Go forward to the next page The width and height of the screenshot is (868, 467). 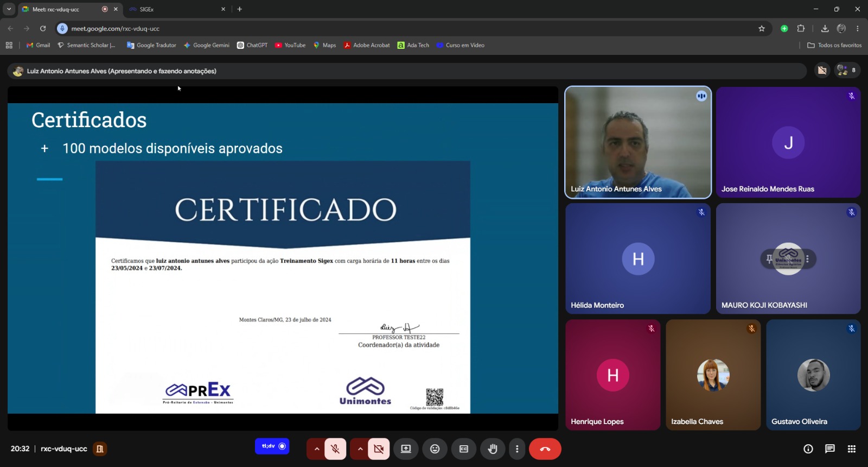pos(27,29)
